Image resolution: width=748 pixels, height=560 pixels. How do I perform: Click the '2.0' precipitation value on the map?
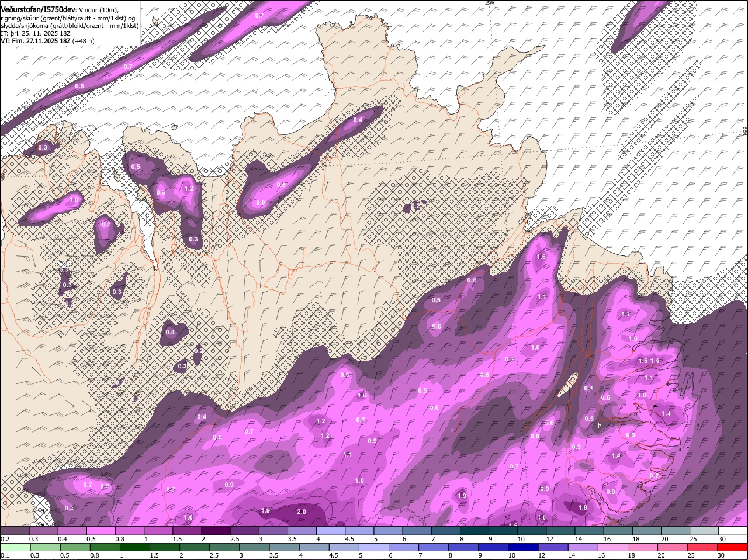tap(302, 511)
